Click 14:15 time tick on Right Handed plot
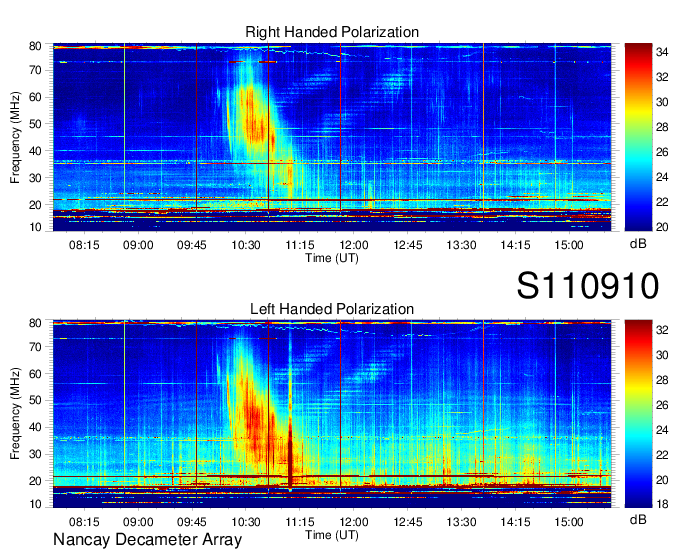The height and width of the screenshot is (552, 680). tap(515, 245)
